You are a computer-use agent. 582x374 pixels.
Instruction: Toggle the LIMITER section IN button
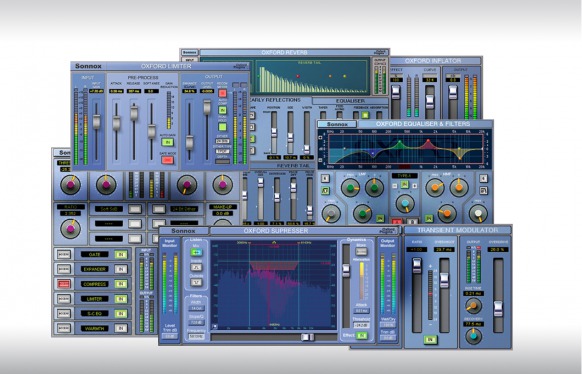121,299
